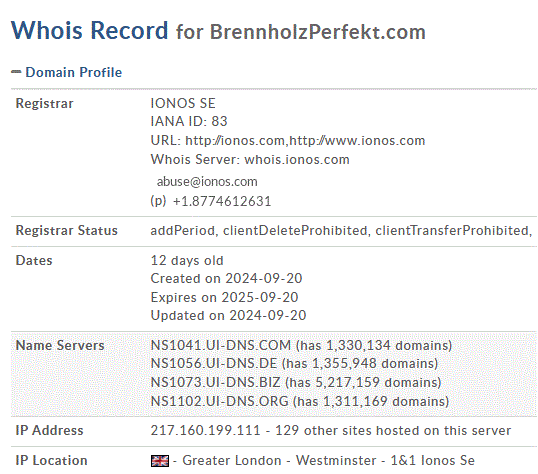Click the 5,217,159 domains count for NS1073
Screen dimensions: 538x474
click(x=347, y=382)
